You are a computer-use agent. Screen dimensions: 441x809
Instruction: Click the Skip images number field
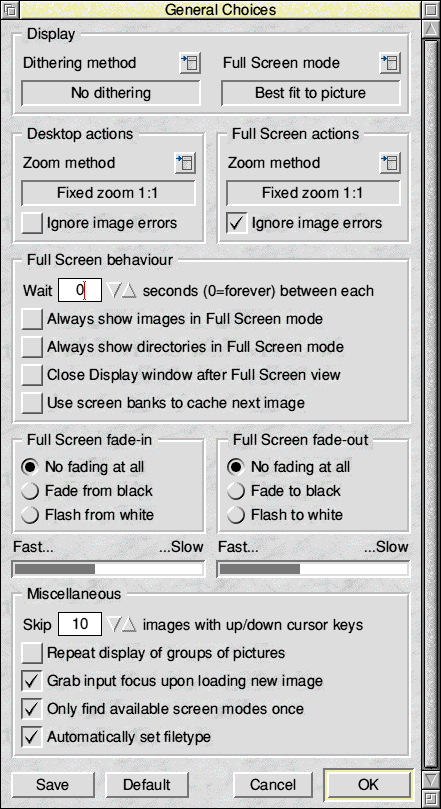coord(80,625)
